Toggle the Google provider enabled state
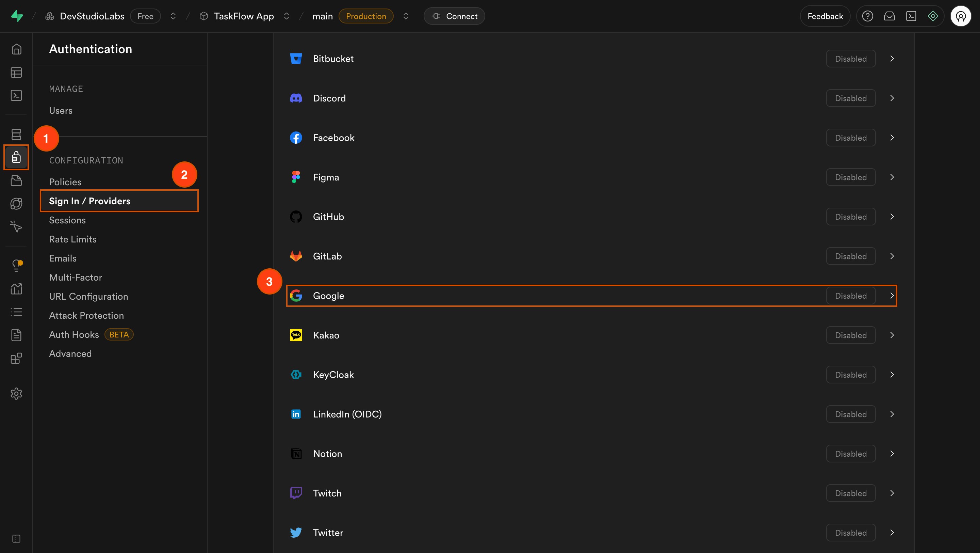 pos(851,295)
